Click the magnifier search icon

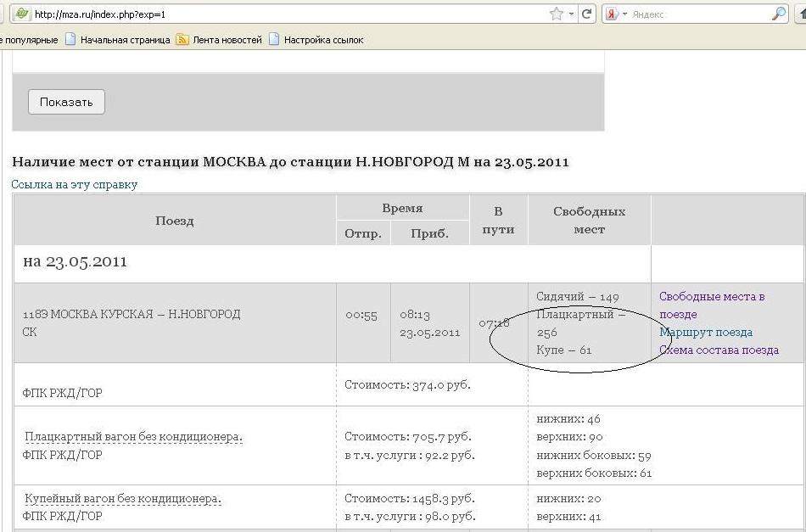coord(778,14)
